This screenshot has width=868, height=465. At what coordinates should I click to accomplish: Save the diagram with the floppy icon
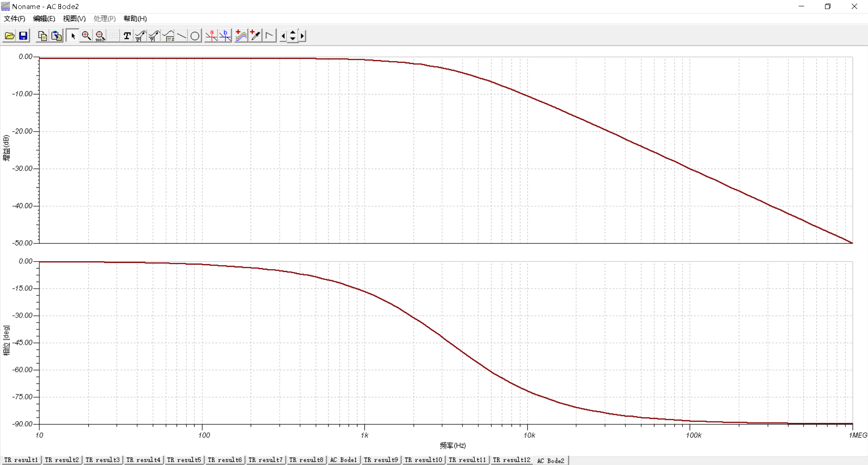pos(23,36)
